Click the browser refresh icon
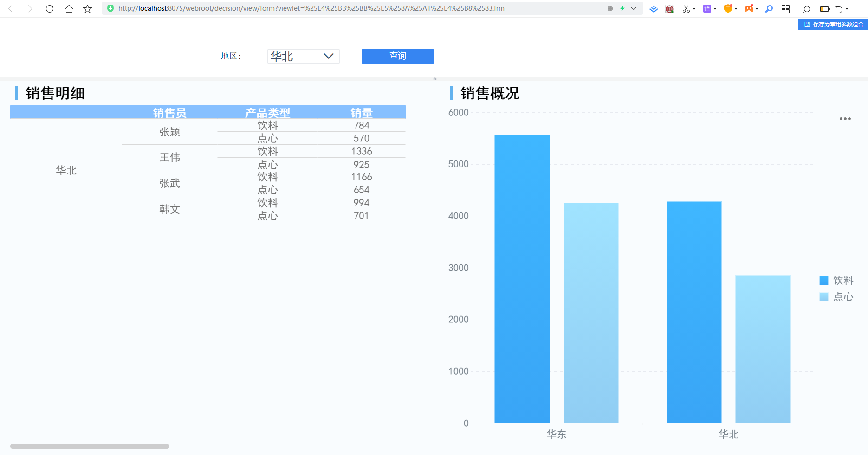868x455 pixels. (50, 9)
